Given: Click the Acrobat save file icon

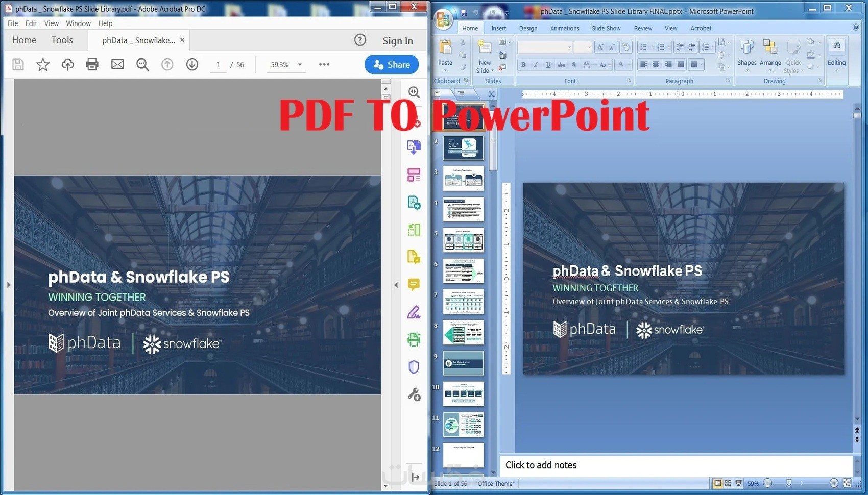Looking at the screenshot, I should pos(18,64).
